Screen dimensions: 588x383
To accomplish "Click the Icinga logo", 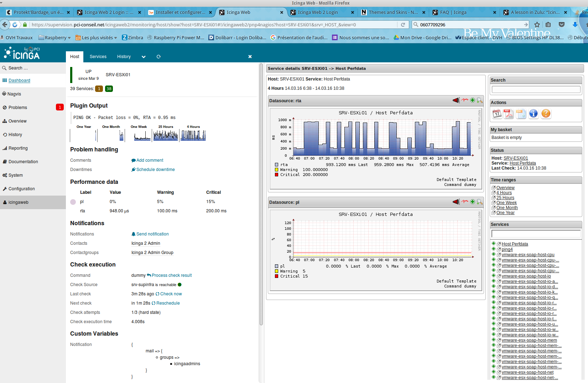I will [x=22, y=53].
